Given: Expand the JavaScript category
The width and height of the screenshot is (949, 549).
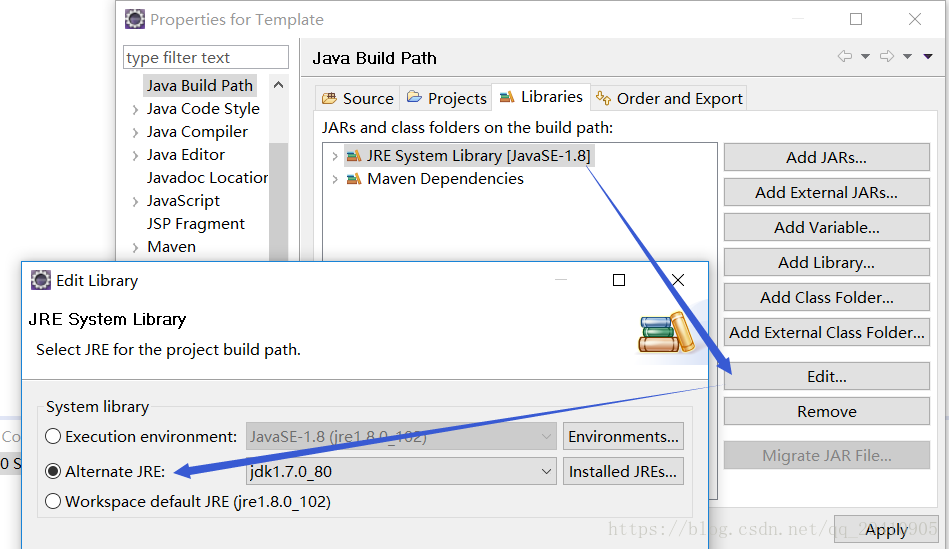Looking at the screenshot, I should click(x=135, y=202).
